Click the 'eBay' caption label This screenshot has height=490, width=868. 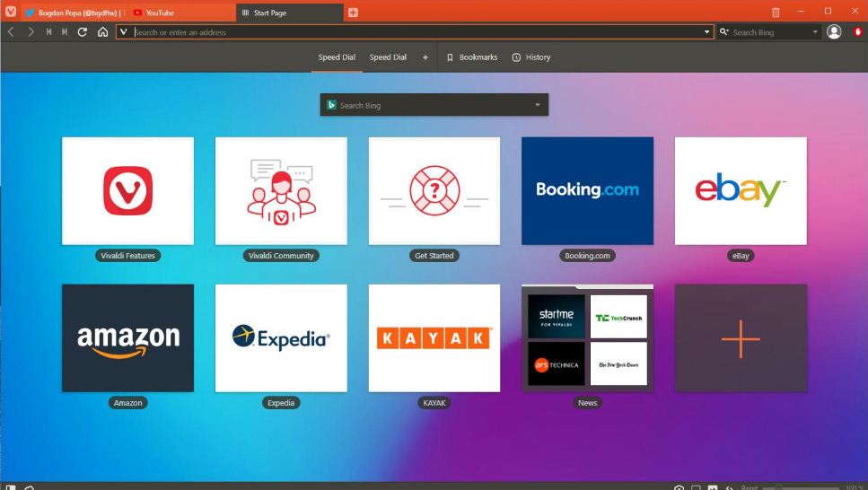click(741, 255)
